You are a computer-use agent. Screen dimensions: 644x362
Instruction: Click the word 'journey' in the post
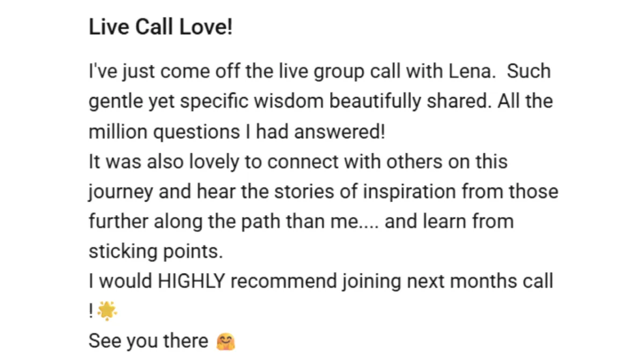pos(121,191)
